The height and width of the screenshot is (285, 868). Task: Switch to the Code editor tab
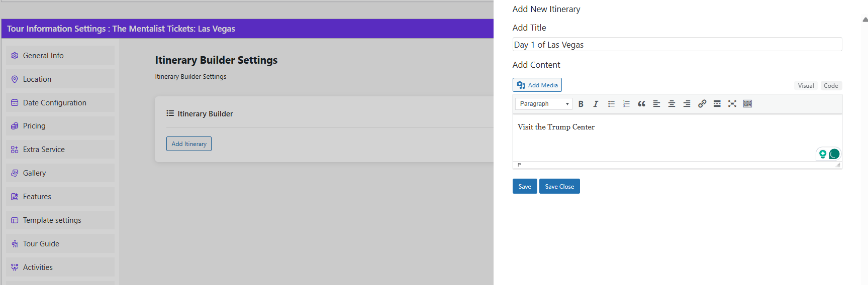(x=830, y=86)
